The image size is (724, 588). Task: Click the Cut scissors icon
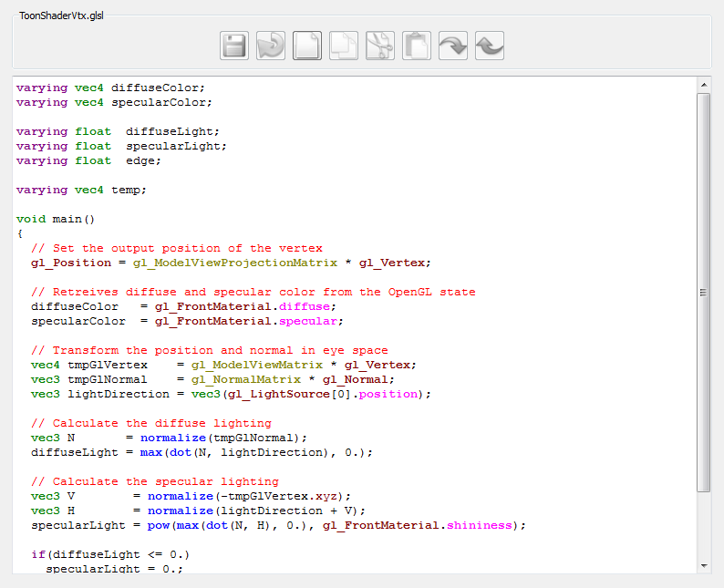[x=380, y=46]
